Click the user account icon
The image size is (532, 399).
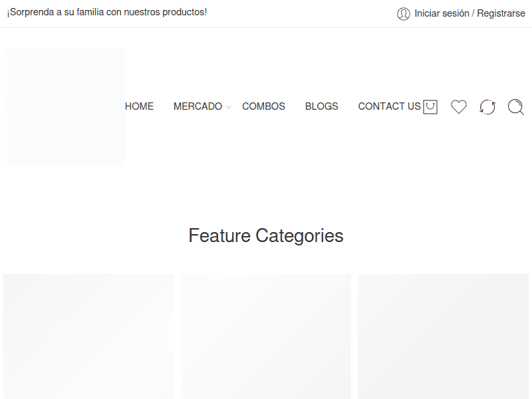coord(404,13)
